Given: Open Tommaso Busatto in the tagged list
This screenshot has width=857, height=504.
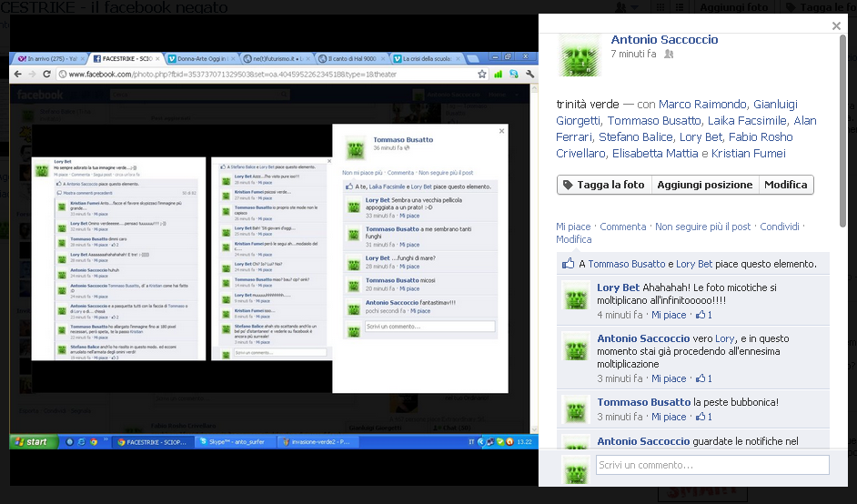Looking at the screenshot, I should click(654, 120).
